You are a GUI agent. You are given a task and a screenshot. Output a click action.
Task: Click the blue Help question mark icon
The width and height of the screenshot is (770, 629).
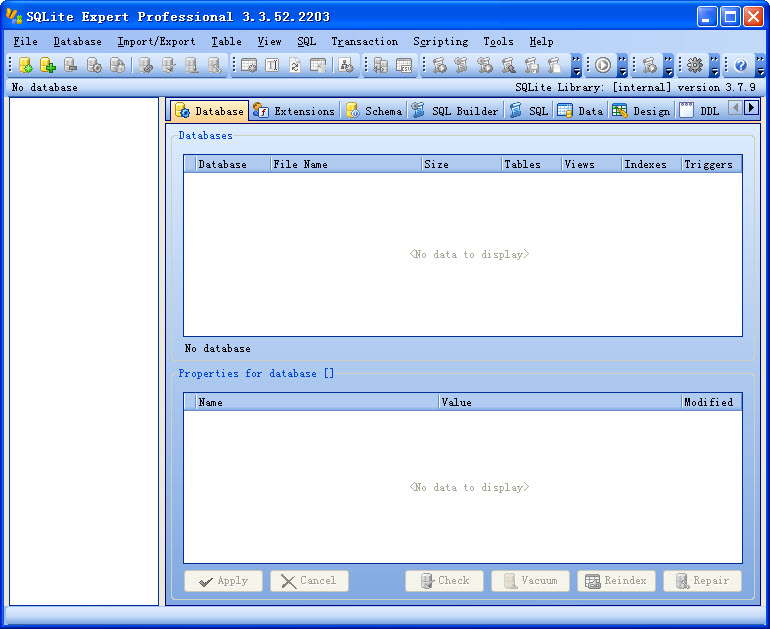[x=741, y=66]
